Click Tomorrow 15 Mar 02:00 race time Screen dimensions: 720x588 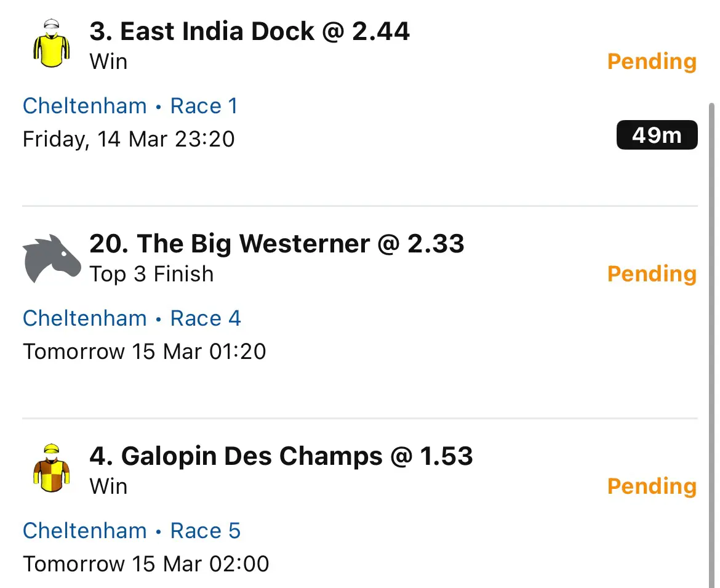tap(146, 563)
